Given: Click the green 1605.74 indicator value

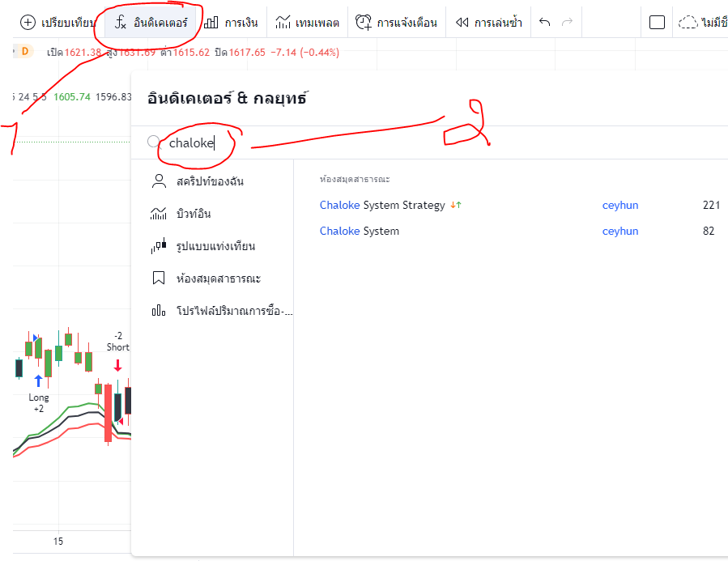Looking at the screenshot, I should pos(71,97).
